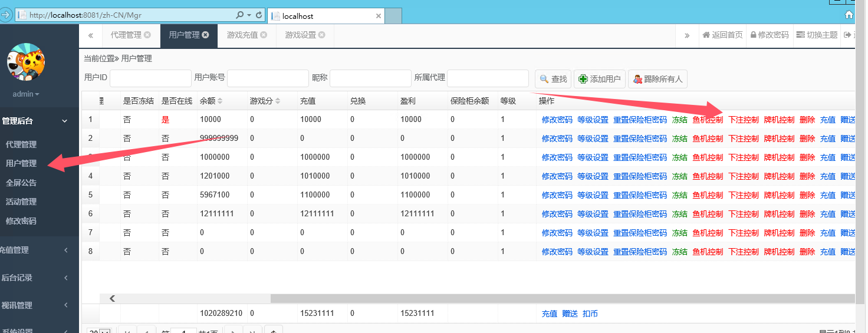
Task: Click 删除 link in row 2
Action: pyautogui.click(x=807, y=139)
